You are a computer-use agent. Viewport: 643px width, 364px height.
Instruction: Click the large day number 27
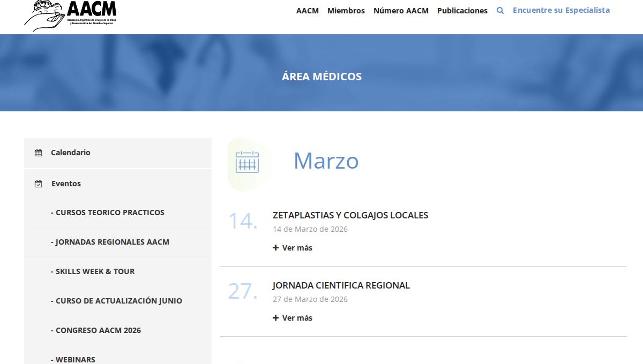click(243, 291)
